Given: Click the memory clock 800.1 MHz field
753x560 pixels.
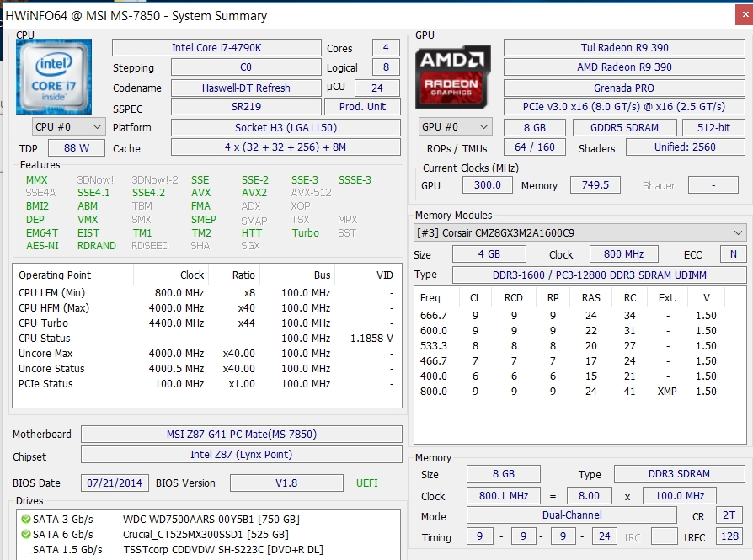Looking at the screenshot, I should point(504,496).
